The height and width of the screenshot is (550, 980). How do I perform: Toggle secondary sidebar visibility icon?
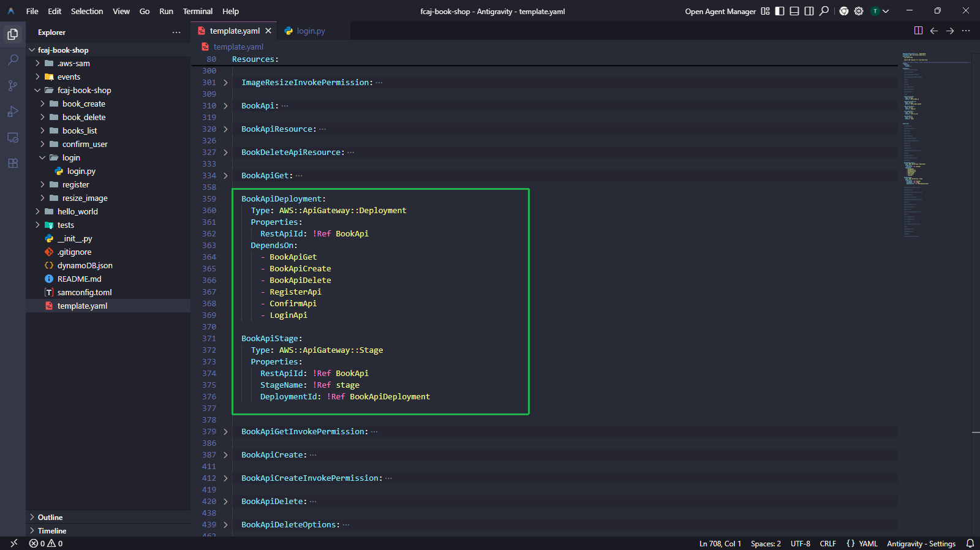click(x=809, y=11)
